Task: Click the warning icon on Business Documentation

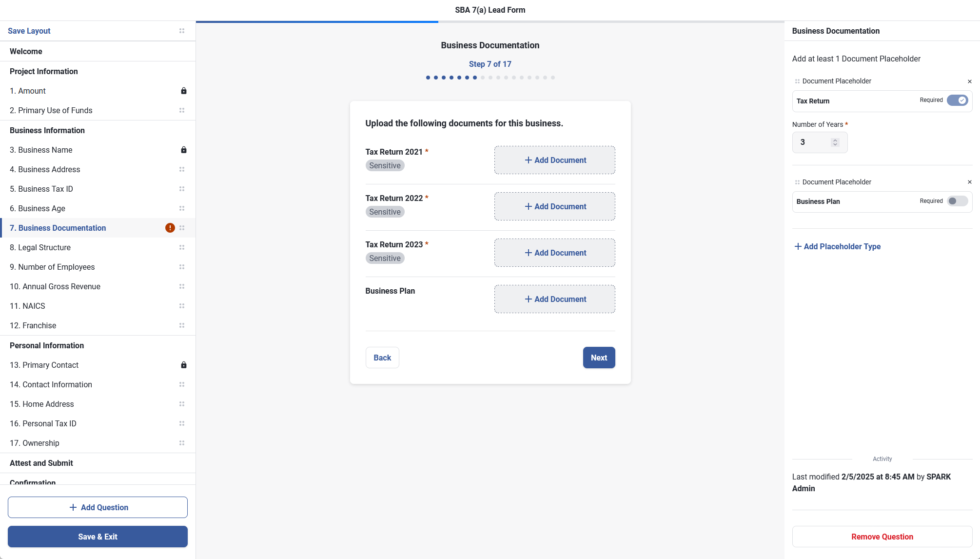Action: [170, 228]
